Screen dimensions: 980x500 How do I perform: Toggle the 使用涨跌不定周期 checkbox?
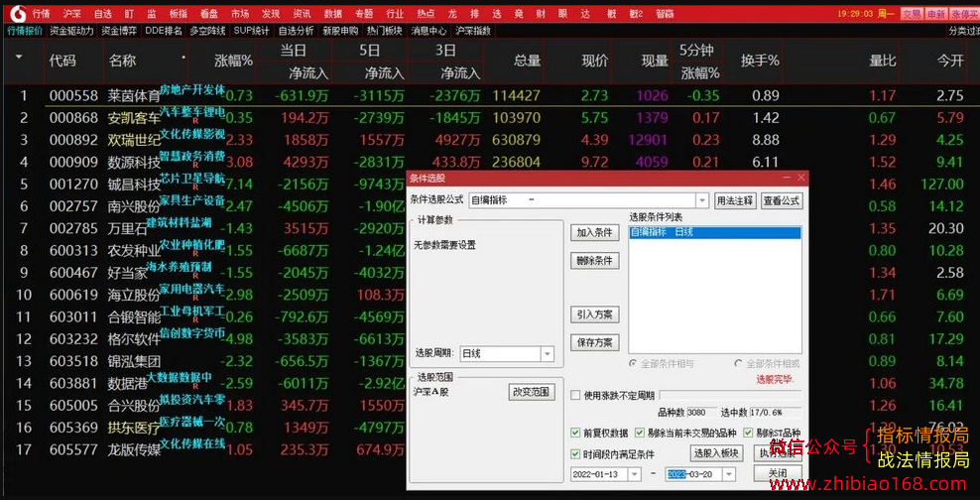coord(575,395)
